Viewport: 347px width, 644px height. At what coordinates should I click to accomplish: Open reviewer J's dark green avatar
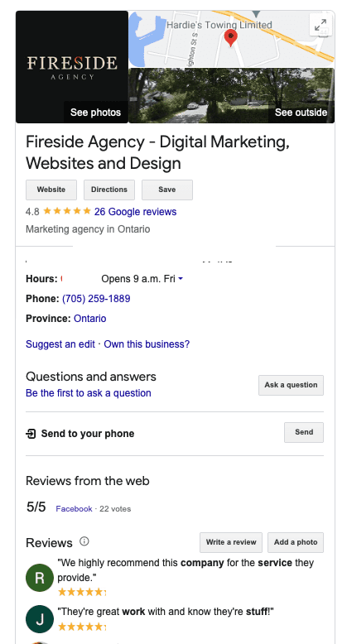click(x=40, y=619)
